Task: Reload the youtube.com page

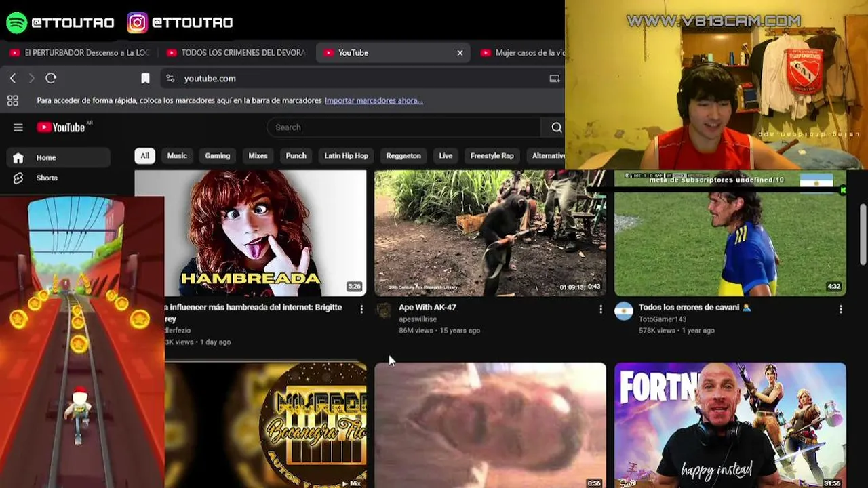Action: pos(51,79)
